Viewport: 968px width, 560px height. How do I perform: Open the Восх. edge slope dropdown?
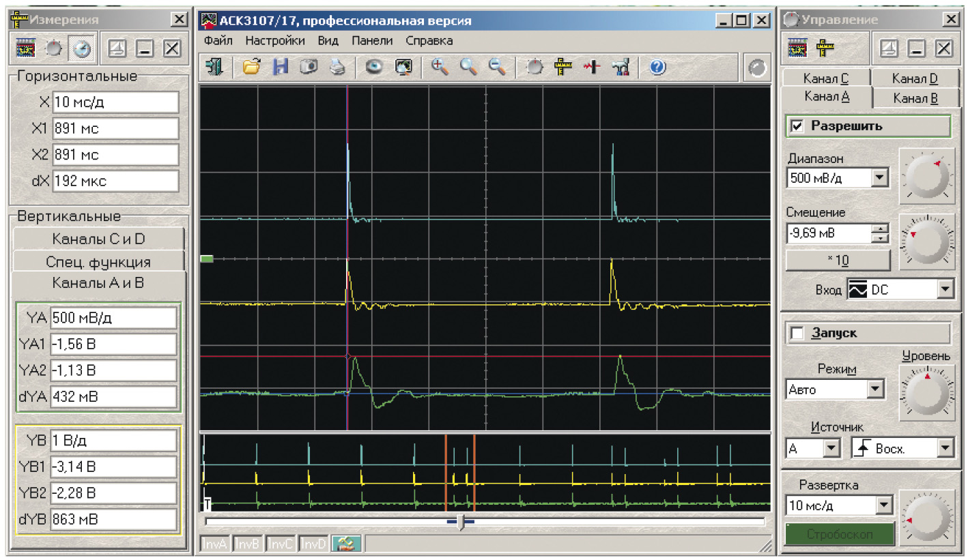945,449
